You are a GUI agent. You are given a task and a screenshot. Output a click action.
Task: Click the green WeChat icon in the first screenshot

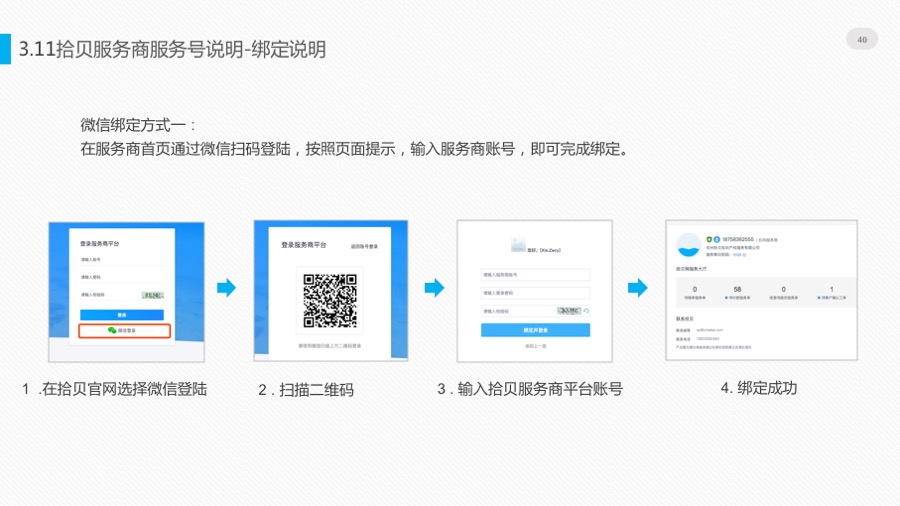tap(112, 330)
